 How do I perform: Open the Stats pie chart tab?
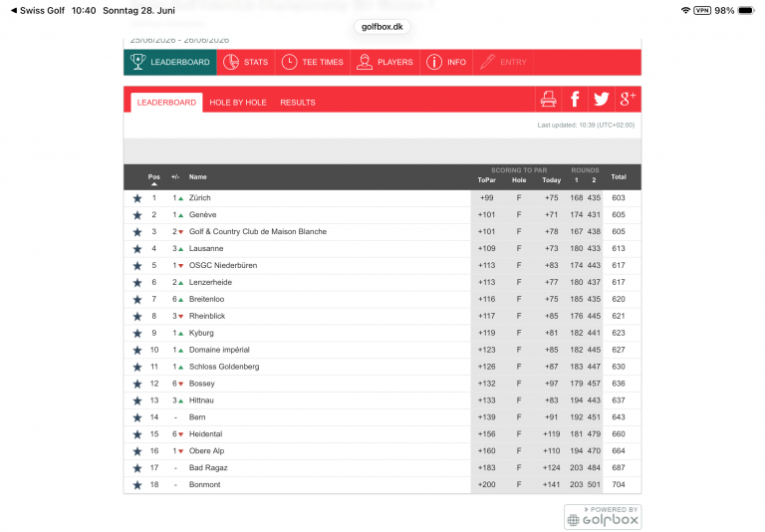pos(245,62)
